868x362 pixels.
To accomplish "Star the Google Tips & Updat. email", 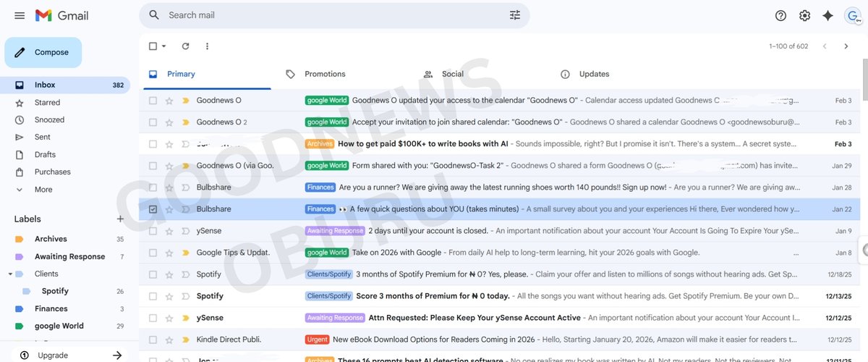I will (169, 253).
